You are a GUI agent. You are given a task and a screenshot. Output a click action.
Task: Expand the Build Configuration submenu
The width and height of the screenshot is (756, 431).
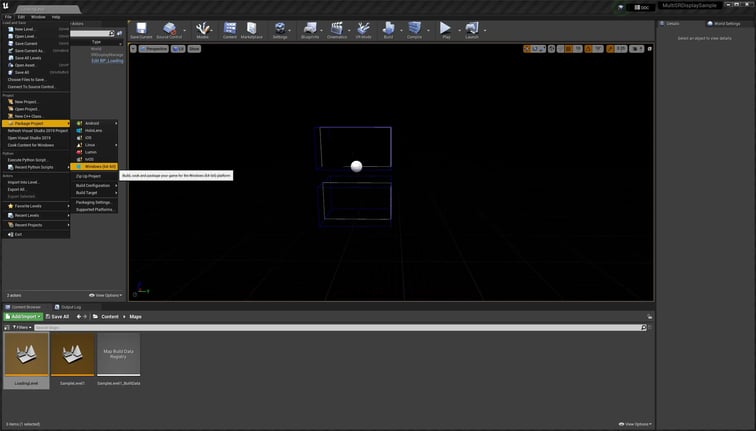94,186
